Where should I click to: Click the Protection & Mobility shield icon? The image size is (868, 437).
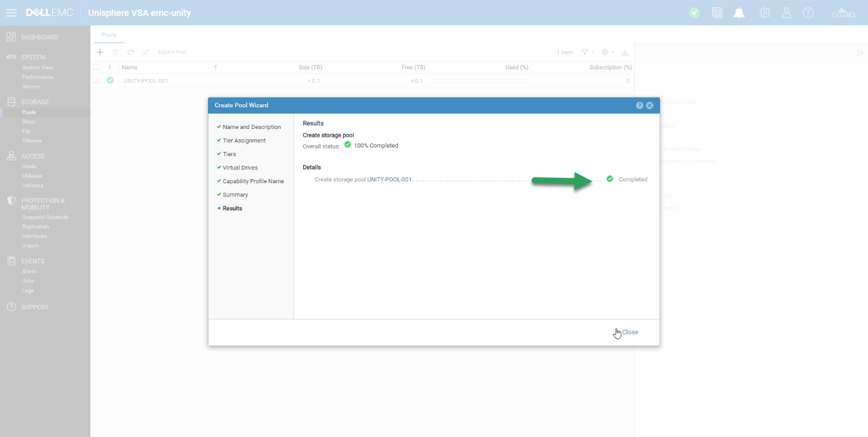click(x=11, y=201)
